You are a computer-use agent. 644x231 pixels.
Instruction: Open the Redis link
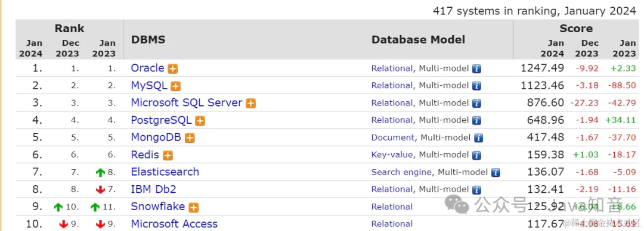pyautogui.click(x=145, y=155)
